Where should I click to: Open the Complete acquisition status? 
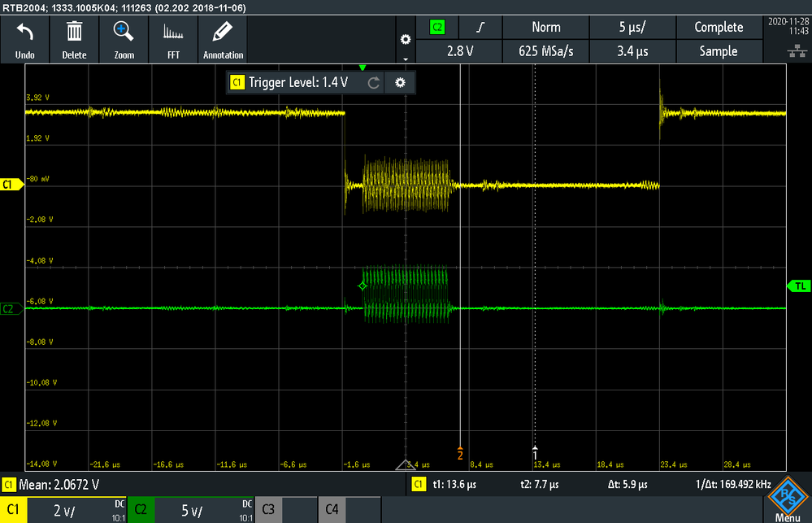click(719, 28)
